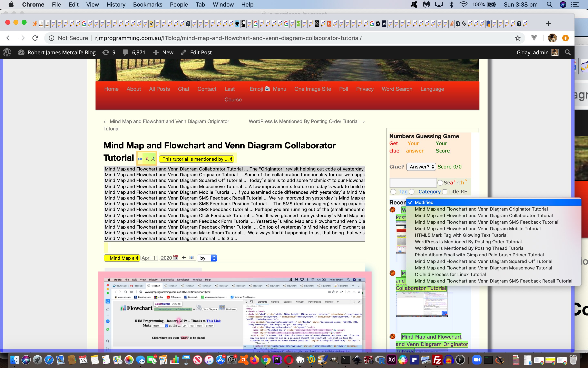588x368 pixels.
Task: Click the blue scissors icon beside the title
Action: pyautogui.click(x=140, y=159)
